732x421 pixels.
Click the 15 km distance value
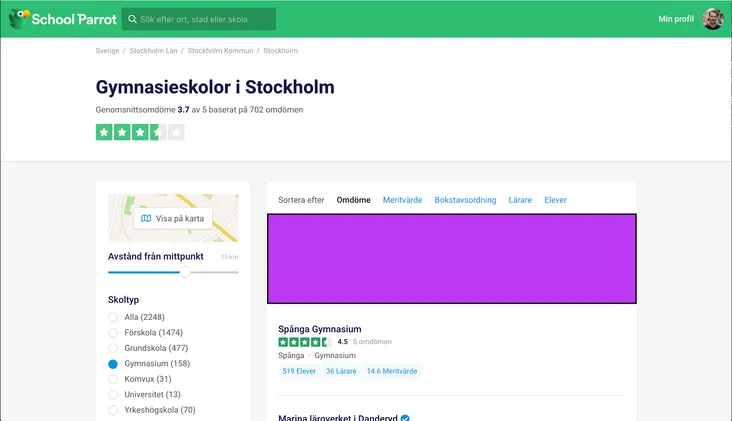[x=229, y=257]
